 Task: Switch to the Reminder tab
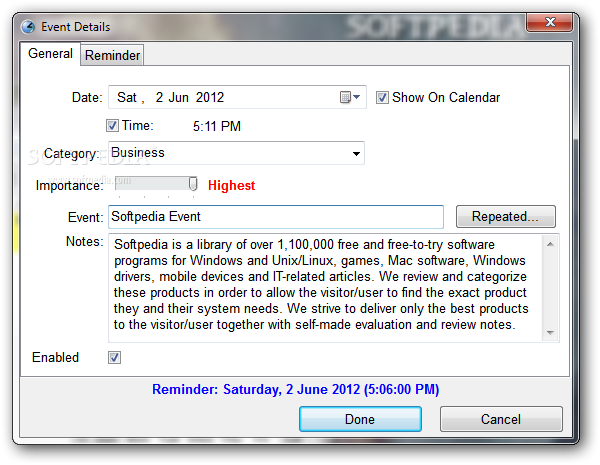(112, 55)
